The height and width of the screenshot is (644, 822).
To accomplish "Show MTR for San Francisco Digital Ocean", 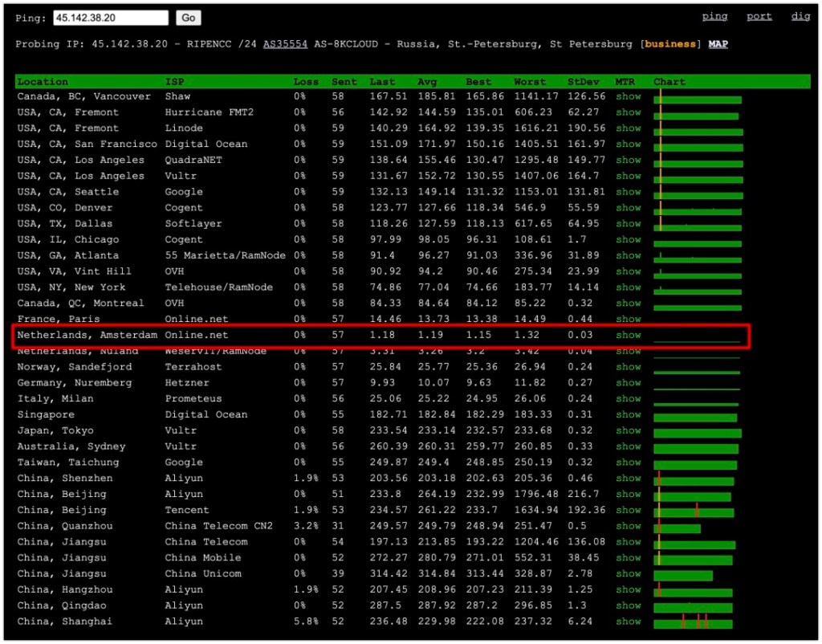I will [x=628, y=144].
